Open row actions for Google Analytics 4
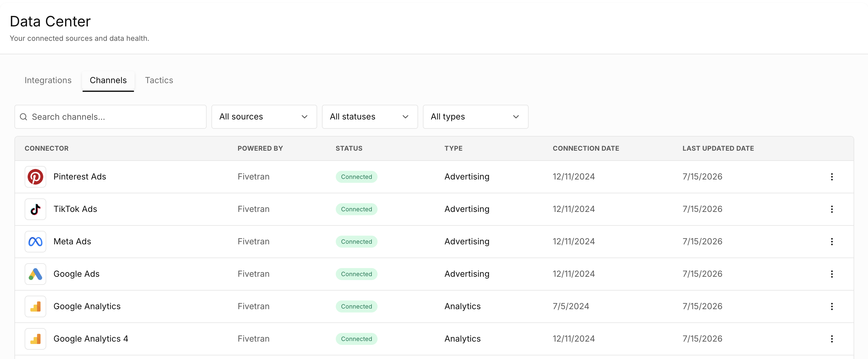Image resolution: width=868 pixels, height=359 pixels. click(x=832, y=339)
